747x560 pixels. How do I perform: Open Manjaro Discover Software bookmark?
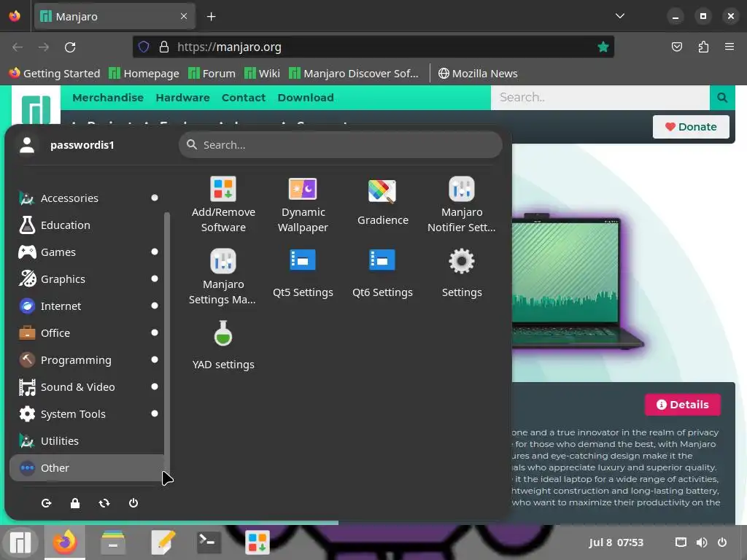click(354, 74)
